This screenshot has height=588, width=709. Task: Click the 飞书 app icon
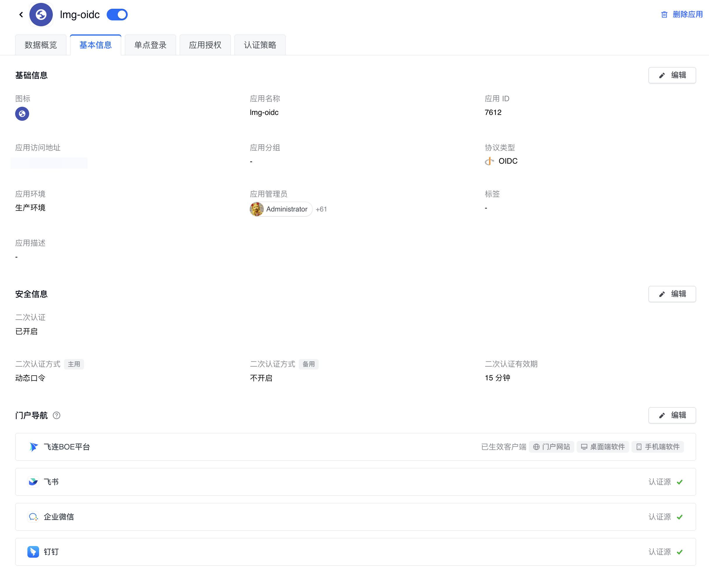coord(33,482)
